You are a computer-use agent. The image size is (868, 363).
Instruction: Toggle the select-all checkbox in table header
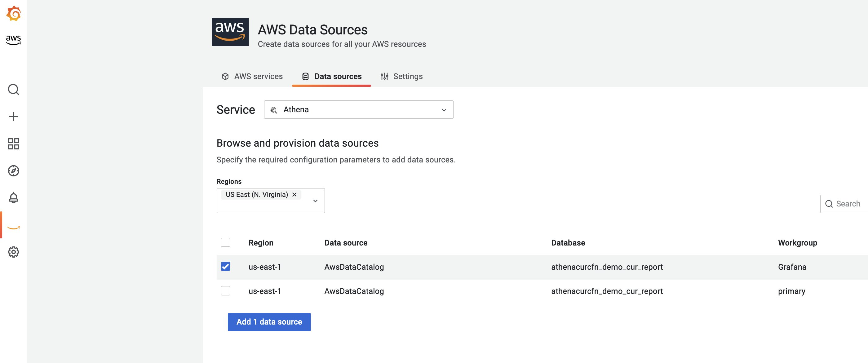point(225,242)
